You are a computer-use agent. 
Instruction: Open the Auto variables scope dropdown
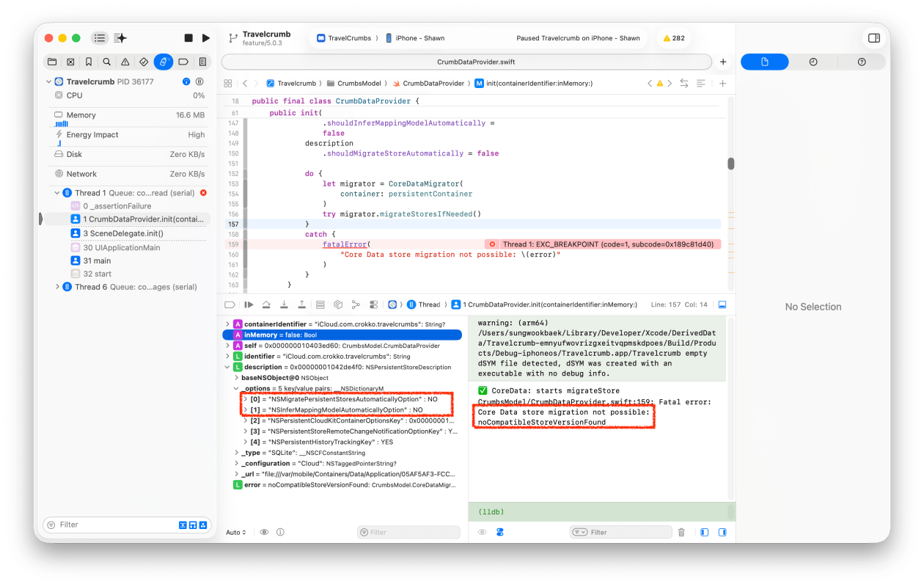point(236,532)
